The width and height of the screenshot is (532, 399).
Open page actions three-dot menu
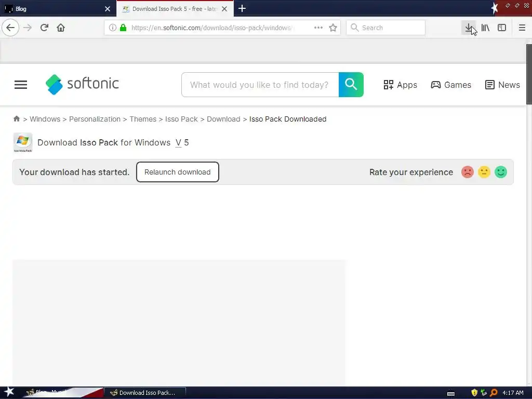318,28
